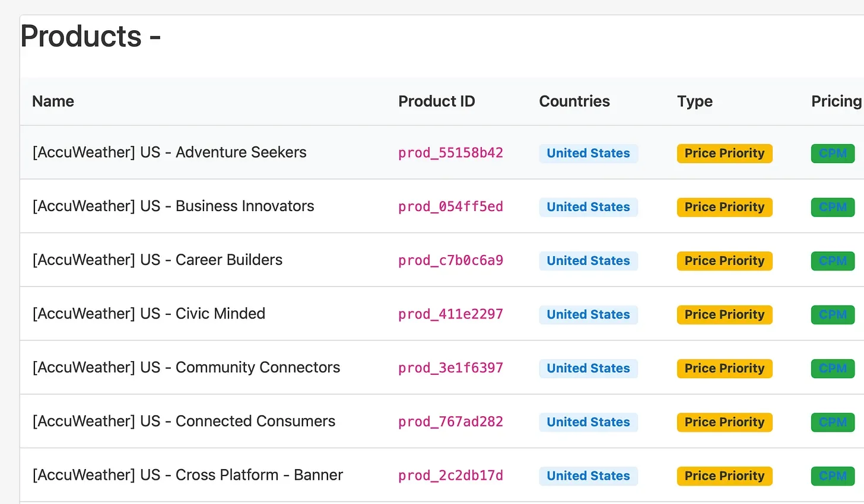Image resolution: width=864 pixels, height=504 pixels.
Task: Open the Cross Platform - Banner product
Action: pyautogui.click(x=188, y=475)
